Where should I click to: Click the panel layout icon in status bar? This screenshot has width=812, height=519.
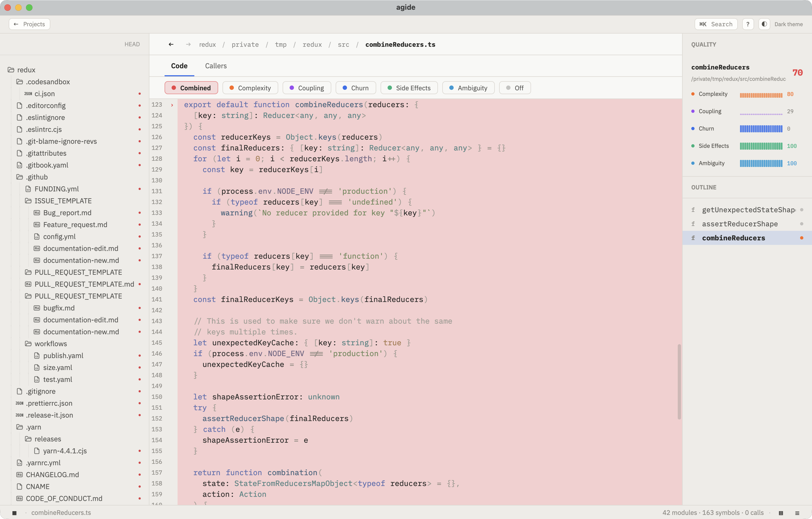pos(781,513)
